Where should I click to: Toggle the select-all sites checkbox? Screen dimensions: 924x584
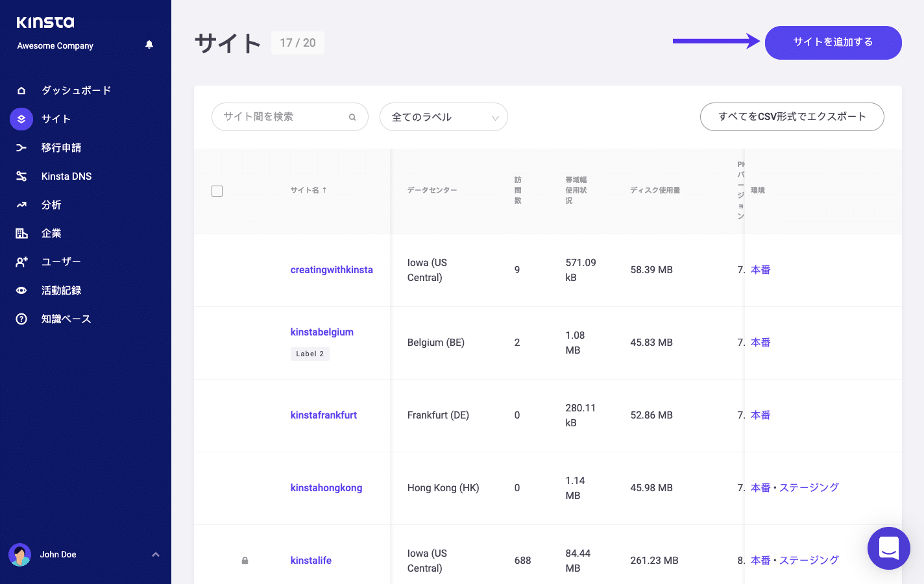pyautogui.click(x=217, y=191)
